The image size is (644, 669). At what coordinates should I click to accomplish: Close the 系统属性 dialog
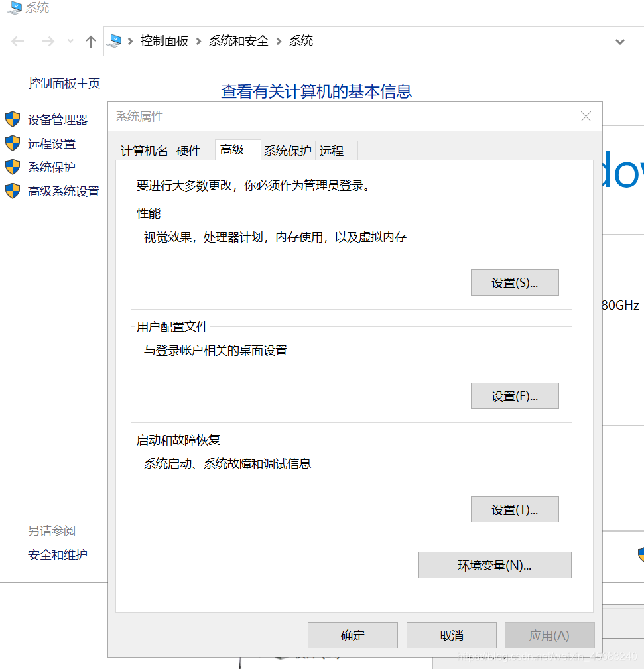(x=586, y=117)
